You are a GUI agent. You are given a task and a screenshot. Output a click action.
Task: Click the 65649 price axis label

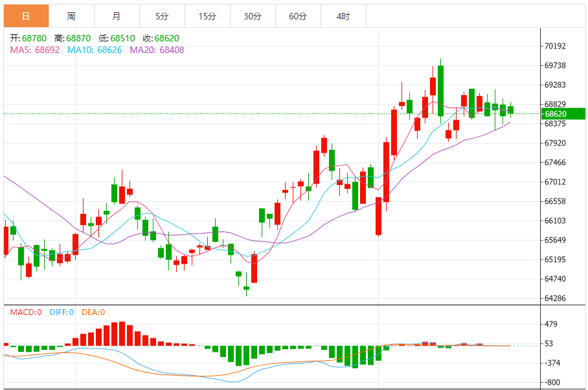pos(555,240)
